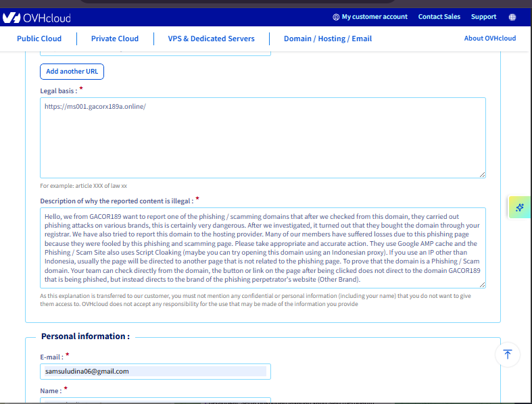Click the Add another URL button
Image resolution: width=532 pixels, height=404 pixels.
[72, 72]
